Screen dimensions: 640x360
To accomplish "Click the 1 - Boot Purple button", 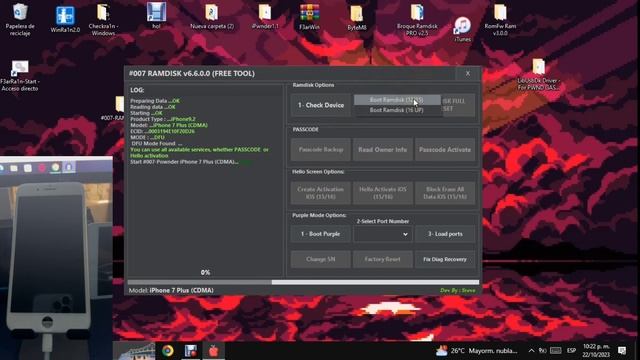I will (321, 234).
